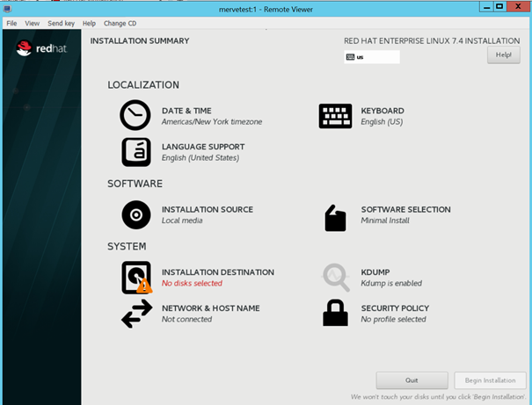Click 'No profile selected' text
The width and height of the screenshot is (532, 405).
[394, 319]
